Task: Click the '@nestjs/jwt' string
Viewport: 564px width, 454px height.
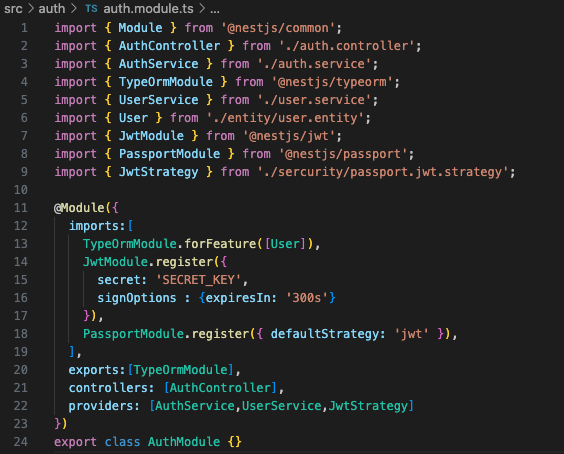Action: click(289, 136)
